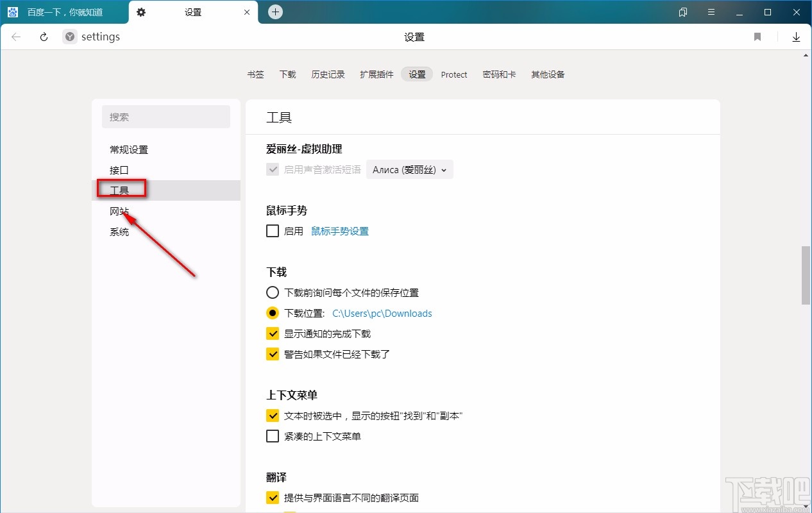Open the 扩展插件 page
Image resolution: width=812 pixels, height=513 pixels.
[x=376, y=74]
